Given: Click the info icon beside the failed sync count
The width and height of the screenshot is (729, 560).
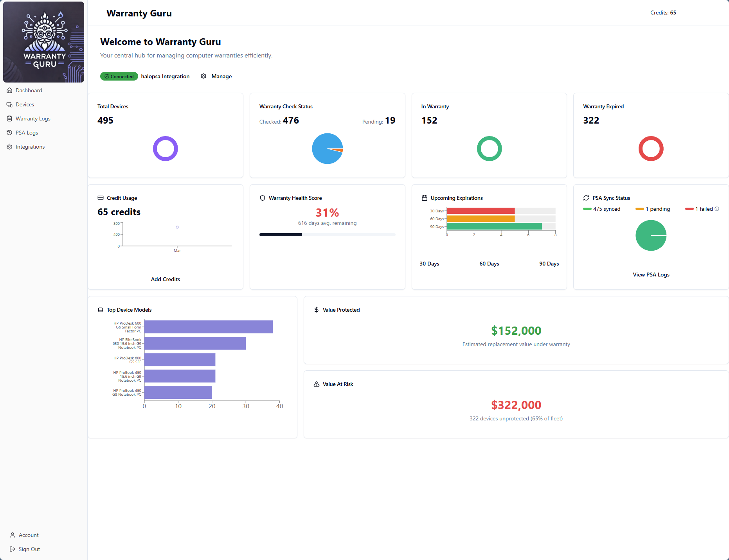Looking at the screenshot, I should pos(717,209).
